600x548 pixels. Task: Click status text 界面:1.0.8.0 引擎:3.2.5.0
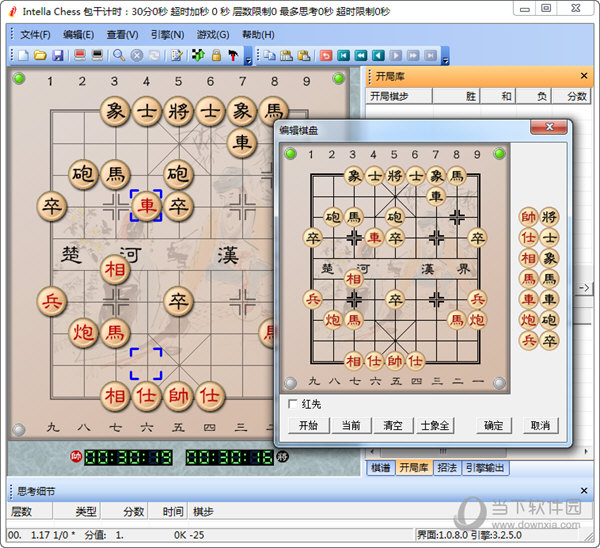click(x=469, y=535)
